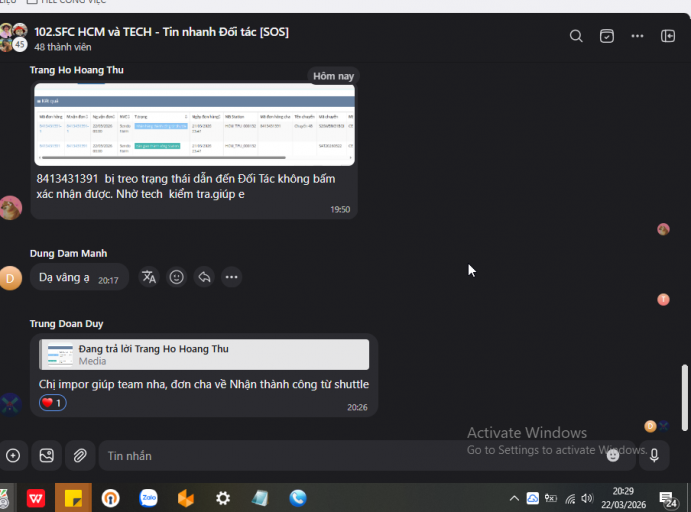Record a voice message with the microphone
691x512 pixels.
[x=654, y=455]
